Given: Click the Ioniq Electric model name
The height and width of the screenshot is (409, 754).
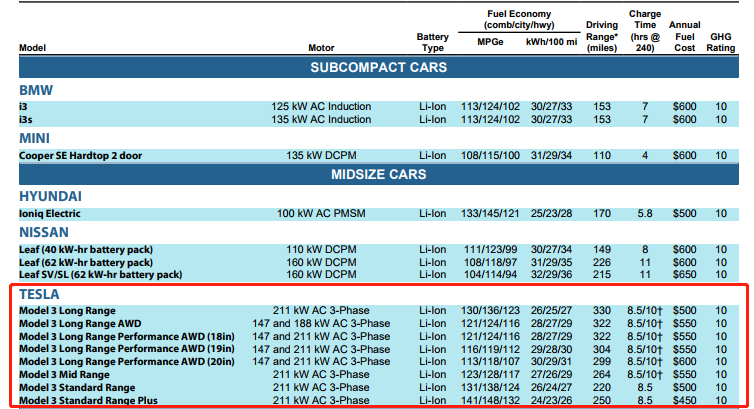Looking at the screenshot, I should click(x=50, y=213).
